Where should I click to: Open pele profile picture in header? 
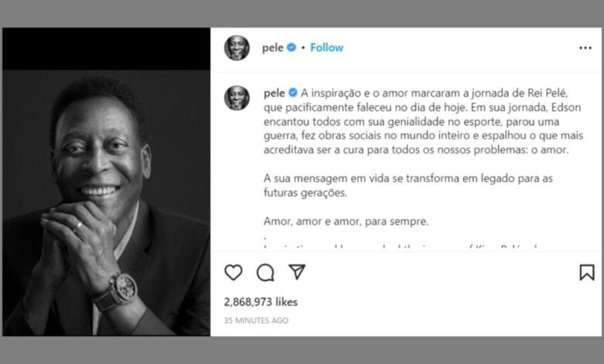pyautogui.click(x=237, y=48)
